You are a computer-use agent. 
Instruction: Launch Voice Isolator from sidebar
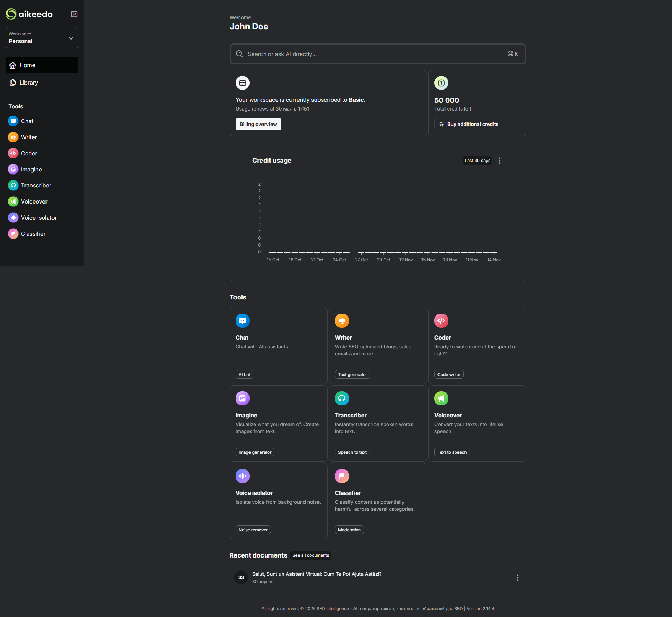38,218
